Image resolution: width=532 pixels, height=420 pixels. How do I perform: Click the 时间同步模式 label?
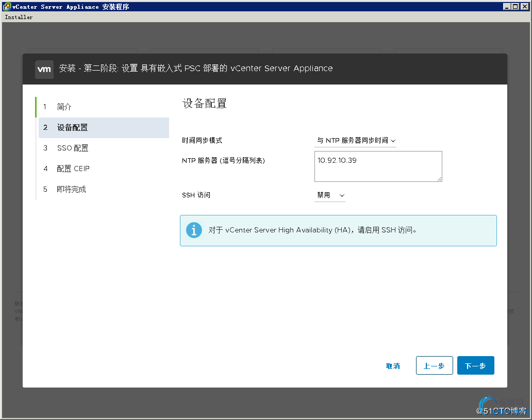[202, 141]
